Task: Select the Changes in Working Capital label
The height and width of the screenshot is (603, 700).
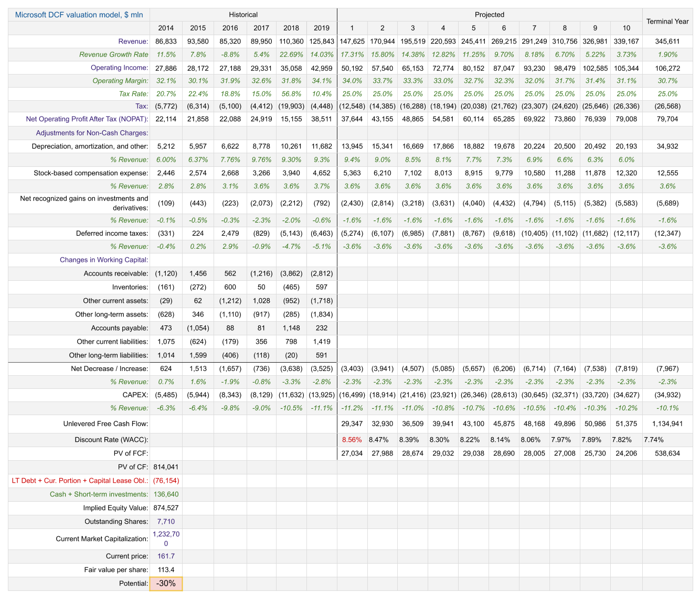Action: (x=104, y=260)
